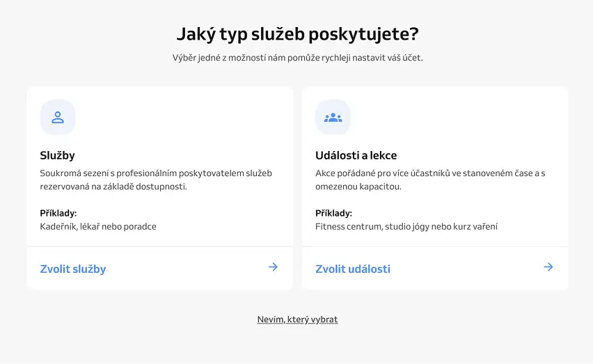Select the Události a lekce heading
Image resolution: width=593 pixels, height=364 pixels.
point(356,155)
